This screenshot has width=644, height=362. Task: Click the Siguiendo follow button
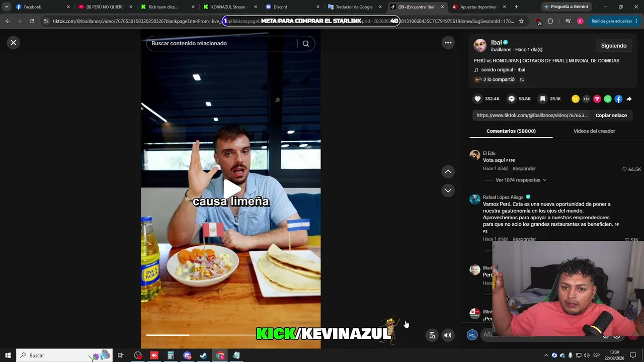coord(614,46)
